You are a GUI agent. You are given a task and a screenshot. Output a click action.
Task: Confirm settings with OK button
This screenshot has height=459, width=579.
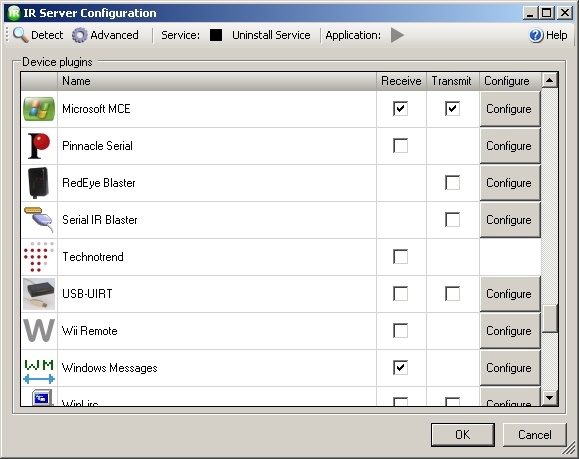click(463, 435)
